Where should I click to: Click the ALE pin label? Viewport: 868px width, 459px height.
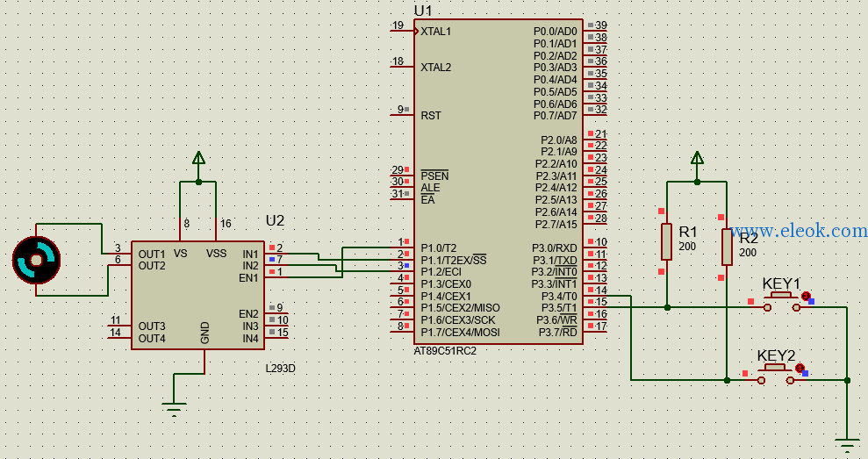pos(430,188)
